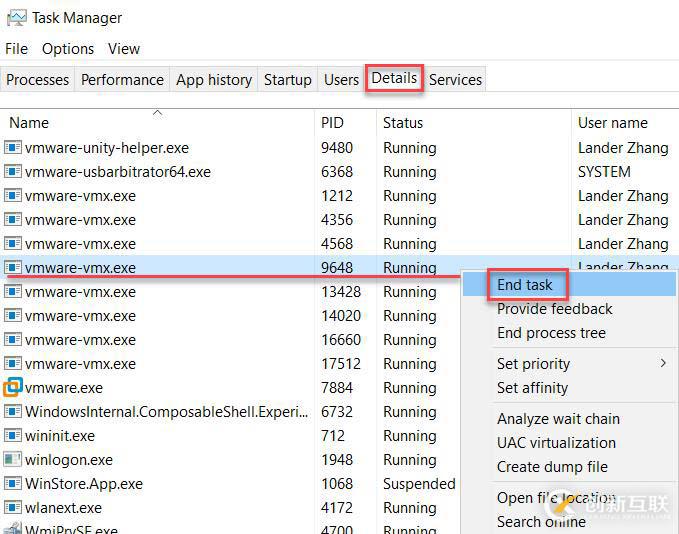Viewport: 679px width, 534px height.
Task: Click icon of selected vmware-vmx.exe PID 9648
Action: [13, 267]
